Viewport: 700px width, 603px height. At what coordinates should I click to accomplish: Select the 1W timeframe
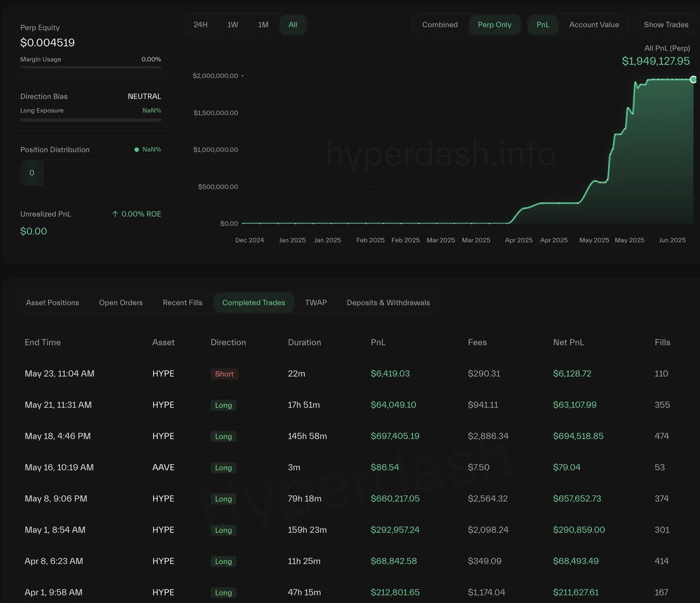[233, 24]
